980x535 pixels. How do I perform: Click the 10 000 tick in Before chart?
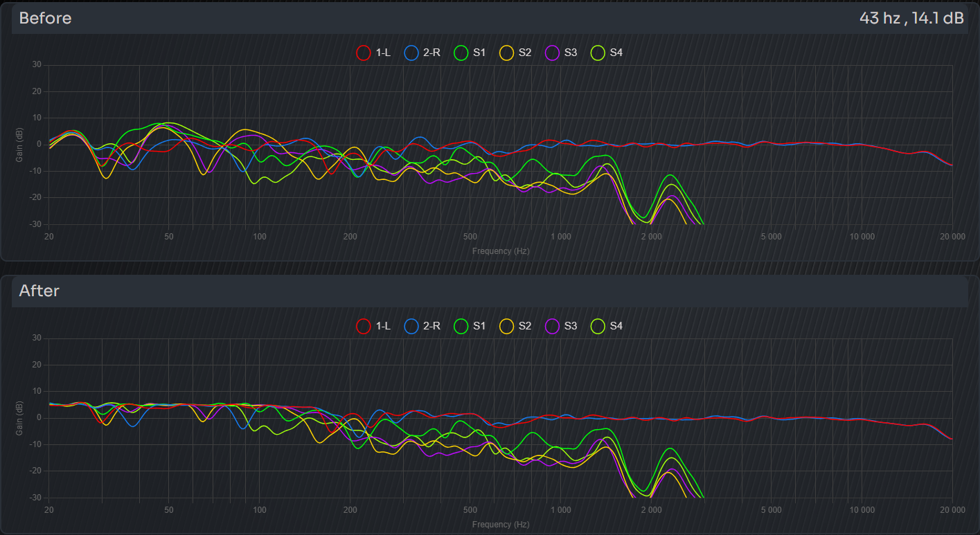[862, 237]
